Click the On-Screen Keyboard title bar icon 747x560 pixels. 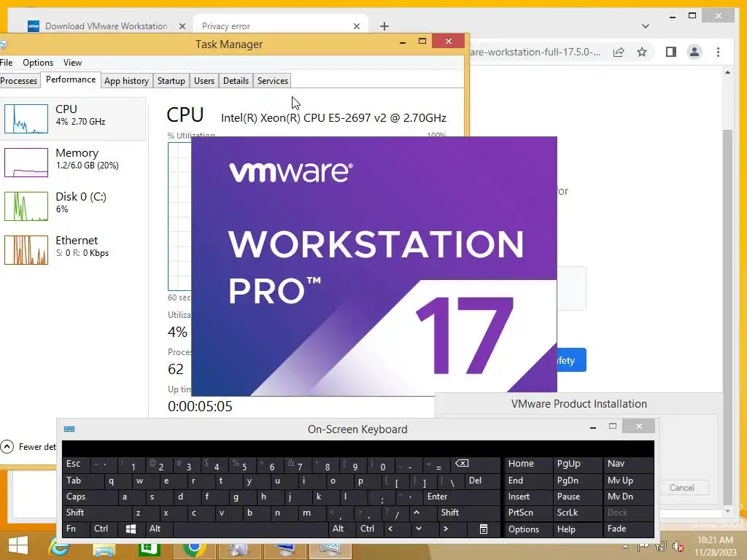69,429
